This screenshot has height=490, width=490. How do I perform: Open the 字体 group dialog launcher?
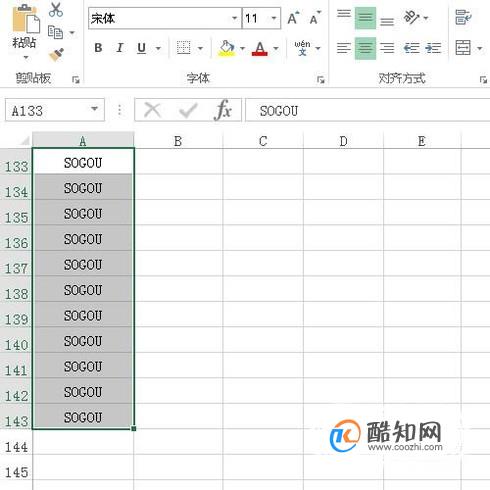[x=320, y=80]
